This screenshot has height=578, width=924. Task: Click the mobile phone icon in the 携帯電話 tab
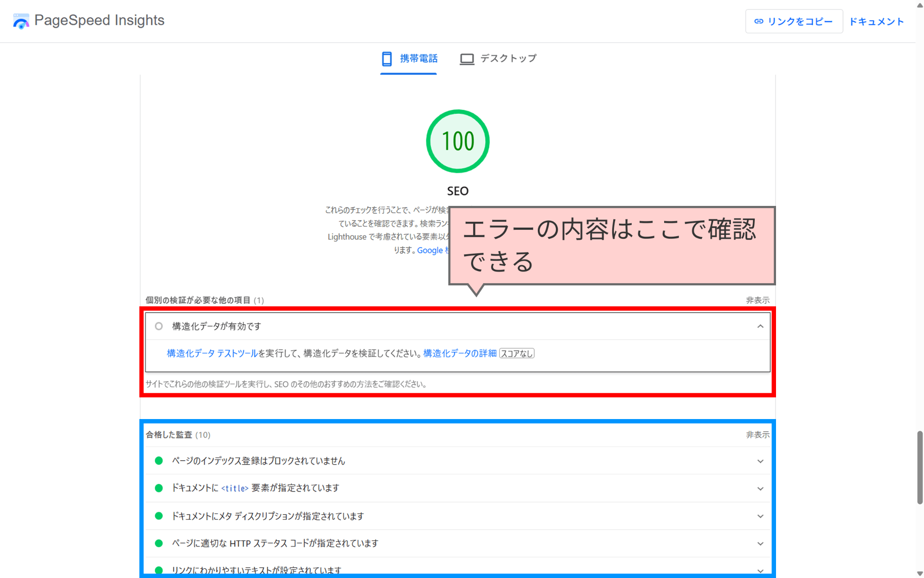tap(387, 59)
